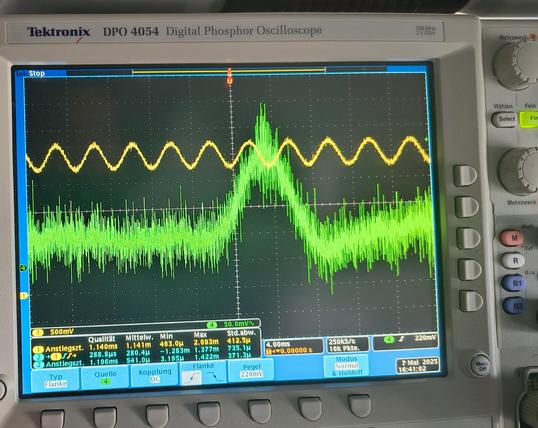Select the rising edge slope icon

tap(192, 378)
